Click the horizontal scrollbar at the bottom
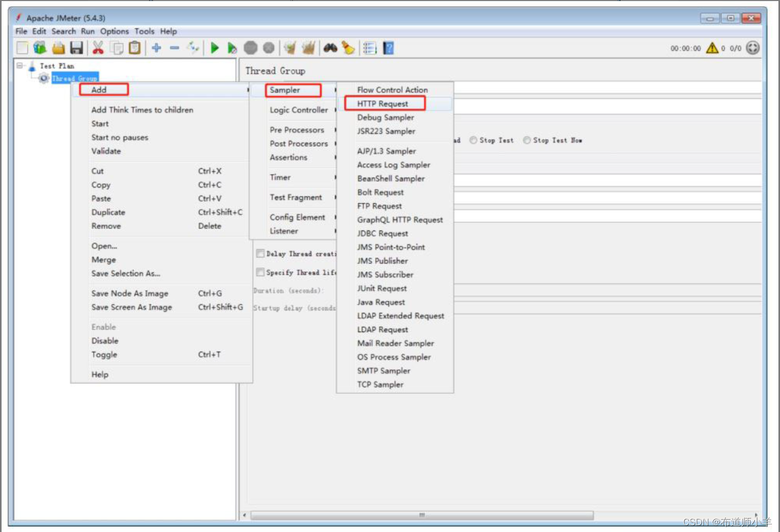The image size is (780, 532). point(422,515)
